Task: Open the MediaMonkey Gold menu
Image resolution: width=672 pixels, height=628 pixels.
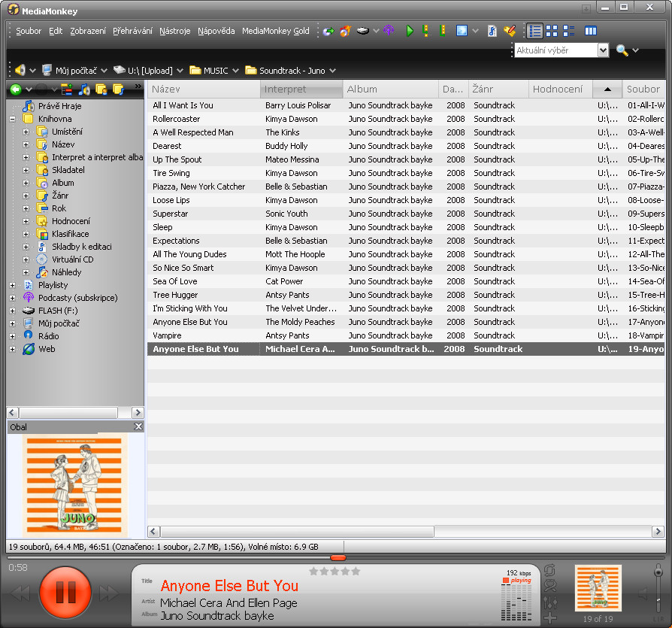Action: click(276, 31)
